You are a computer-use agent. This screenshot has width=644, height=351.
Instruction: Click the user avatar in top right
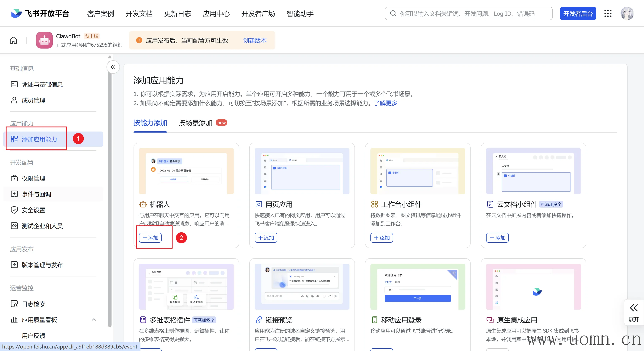[x=627, y=13]
